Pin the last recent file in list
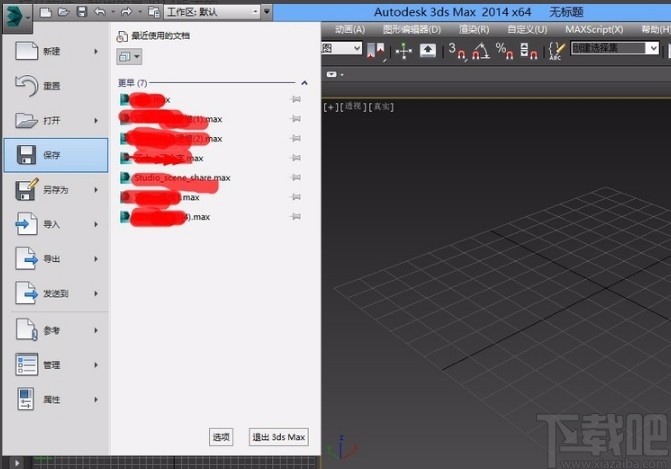671x469 pixels. coord(296,217)
